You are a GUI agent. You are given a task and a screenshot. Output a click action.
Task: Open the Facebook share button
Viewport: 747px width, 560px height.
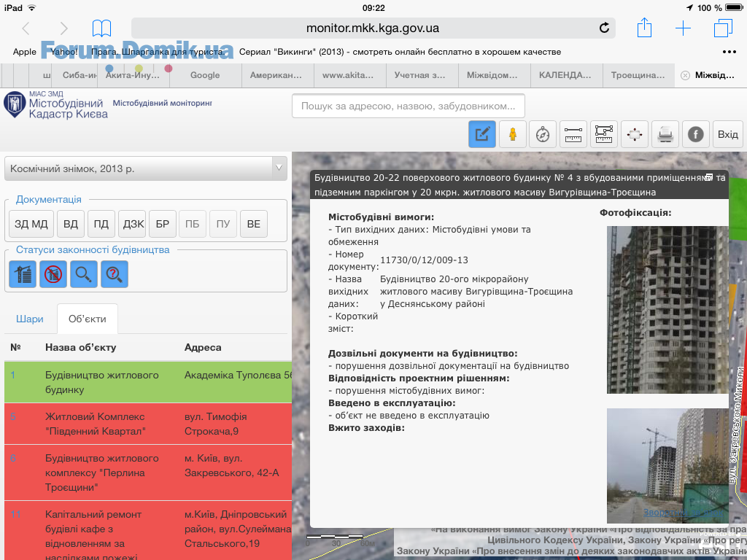click(695, 134)
